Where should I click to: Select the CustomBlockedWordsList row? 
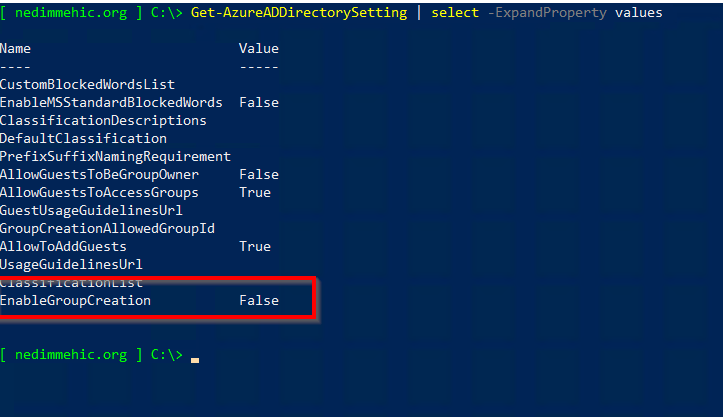click(87, 84)
